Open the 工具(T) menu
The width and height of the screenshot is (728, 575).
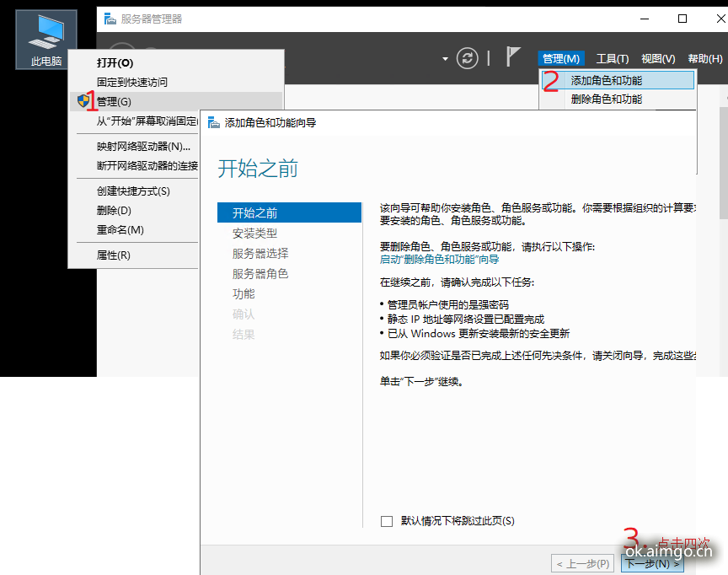tap(613, 58)
